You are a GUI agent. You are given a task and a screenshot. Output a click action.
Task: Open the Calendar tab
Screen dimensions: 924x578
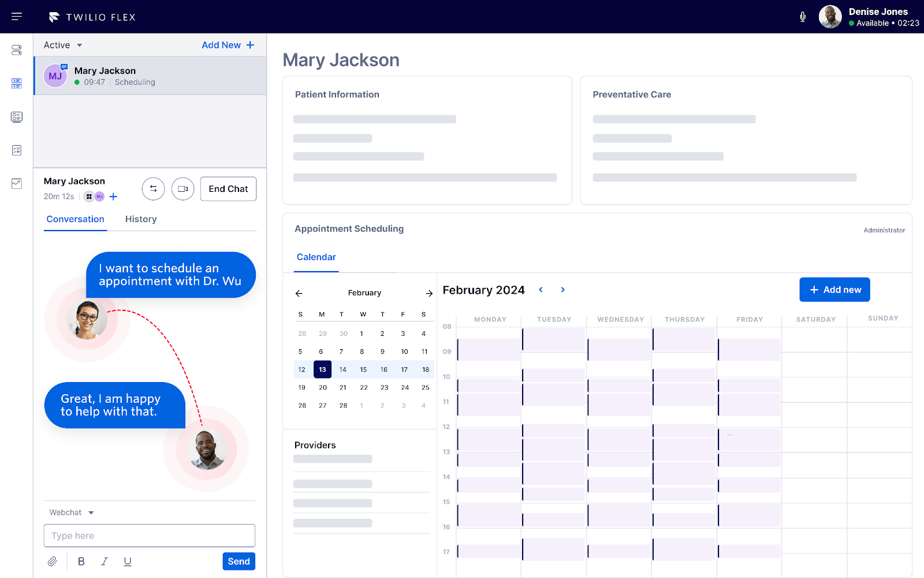316,257
